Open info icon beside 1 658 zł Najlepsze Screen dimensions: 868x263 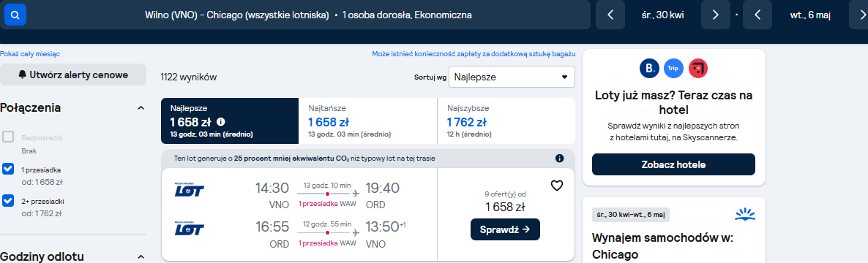pos(221,121)
